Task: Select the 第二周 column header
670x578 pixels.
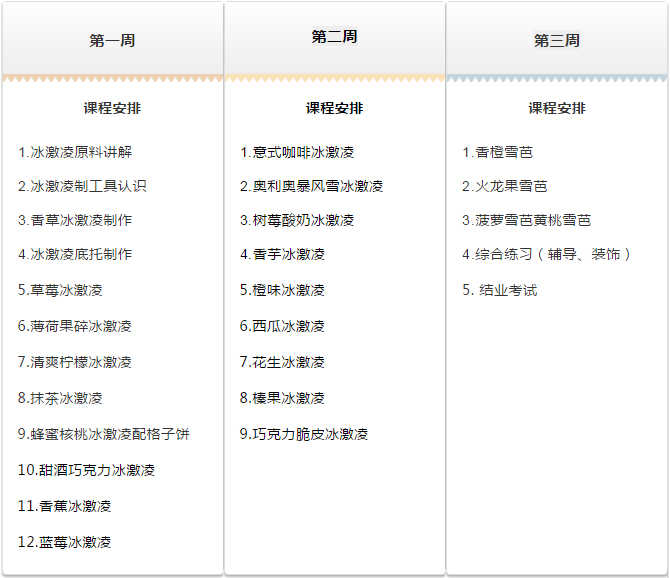Action: (334, 37)
